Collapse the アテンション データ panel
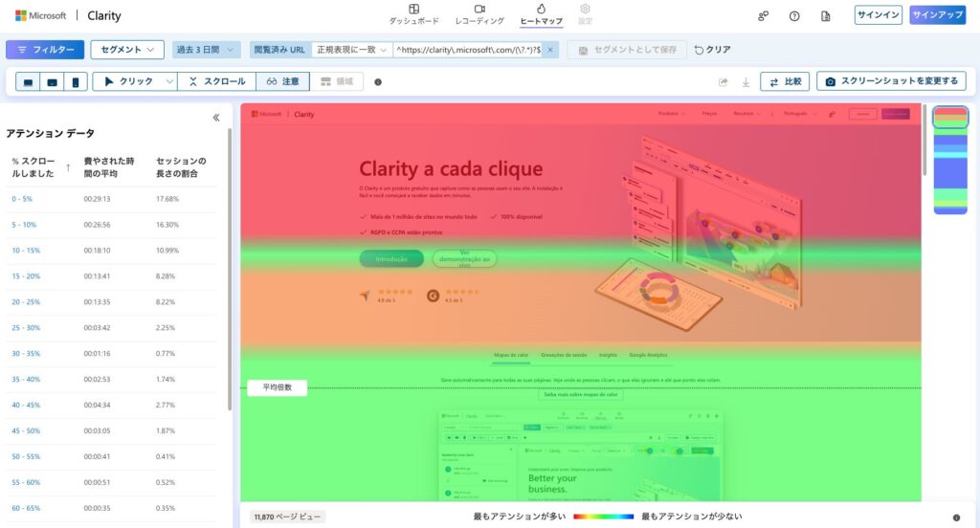980x528 pixels. click(x=216, y=118)
